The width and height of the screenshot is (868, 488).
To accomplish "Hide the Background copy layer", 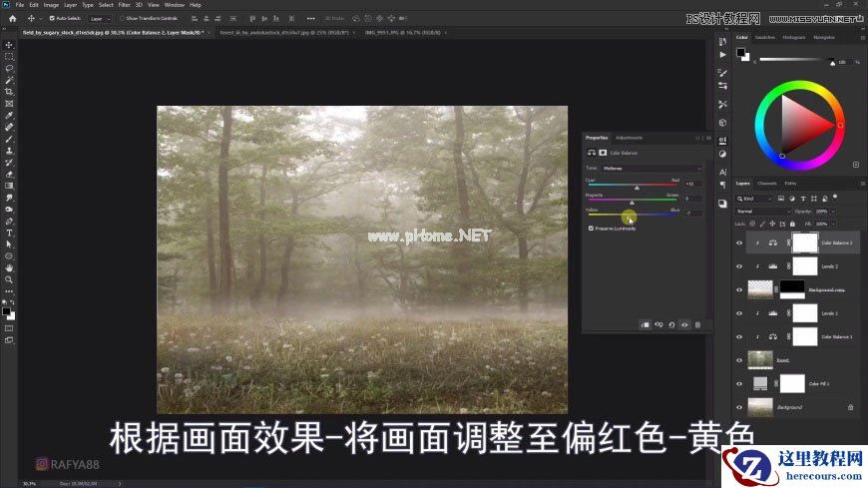I will pos(739,289).
